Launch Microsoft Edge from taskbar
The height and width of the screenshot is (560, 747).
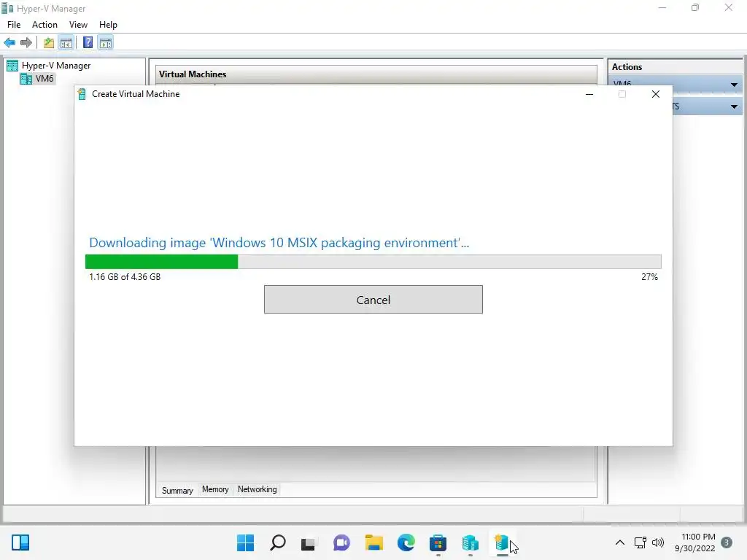[x=406, y=542]
